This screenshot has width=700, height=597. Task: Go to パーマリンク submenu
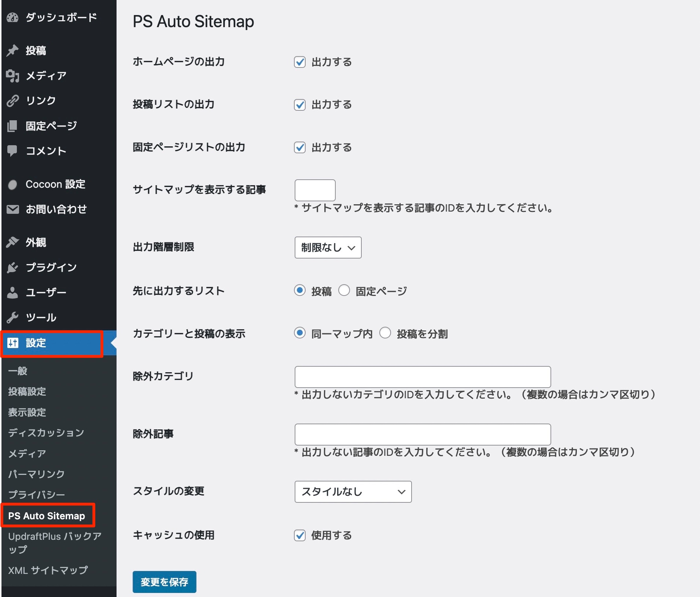pos(36,474)
